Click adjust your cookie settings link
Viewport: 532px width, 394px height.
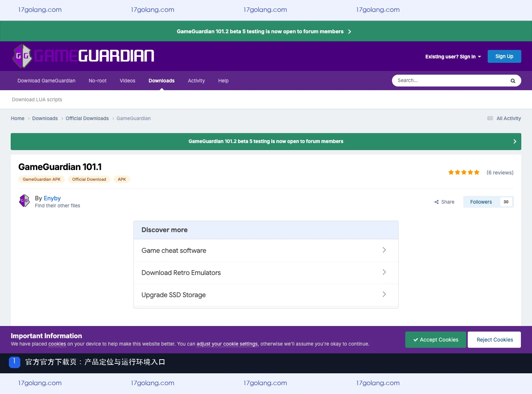coord(227,344)
